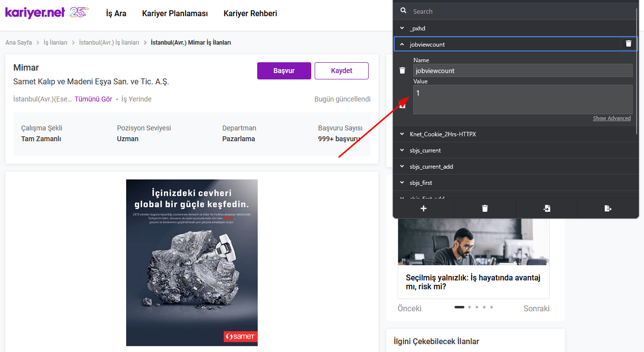Click the Tümünü Gör link
Image resolution: width=644 pixels, height=352 pixels.
click(x=93, y=99)
